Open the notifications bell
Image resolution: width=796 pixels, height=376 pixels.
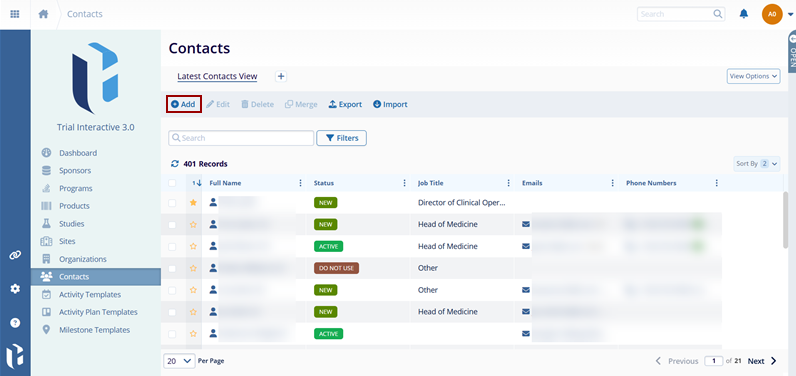coord(744,14)
